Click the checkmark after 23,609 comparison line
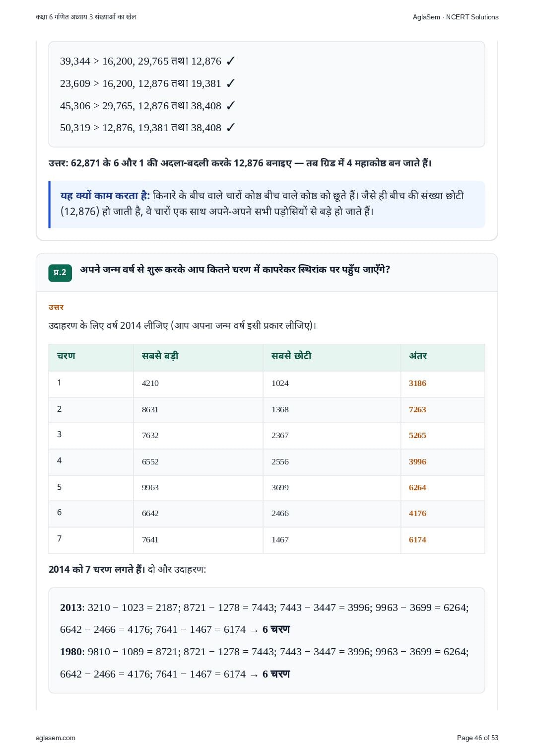 click(230, 83)
